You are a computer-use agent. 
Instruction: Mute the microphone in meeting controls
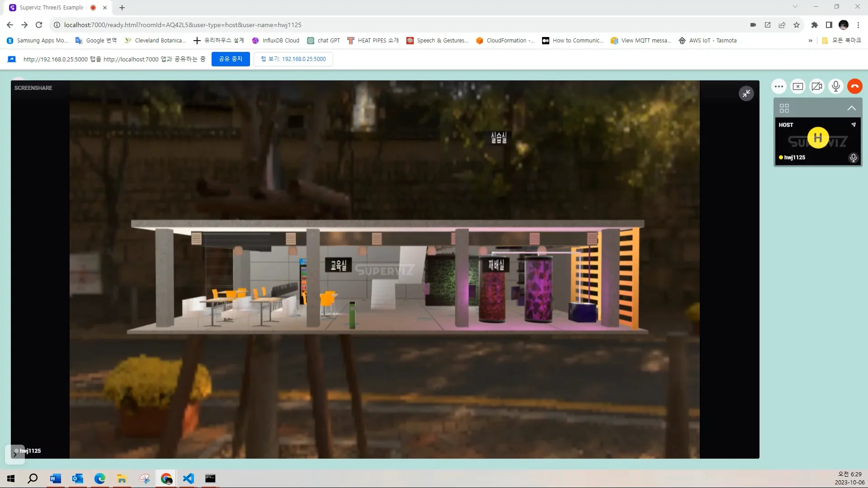tap(836, 86)
